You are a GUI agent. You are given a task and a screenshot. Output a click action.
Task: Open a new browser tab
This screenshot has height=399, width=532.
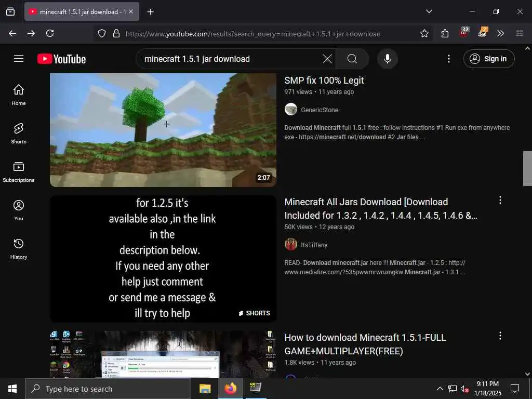[x=150, y=12]
